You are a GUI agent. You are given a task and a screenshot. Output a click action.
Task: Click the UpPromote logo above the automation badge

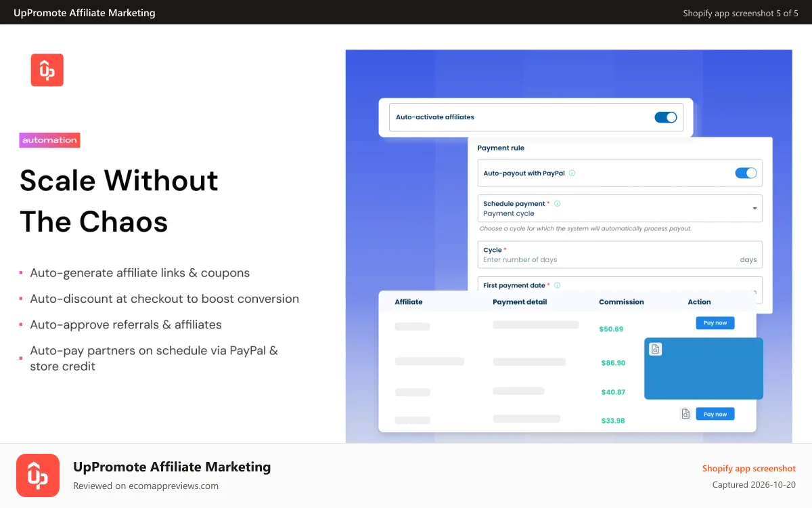coord(47,70)
